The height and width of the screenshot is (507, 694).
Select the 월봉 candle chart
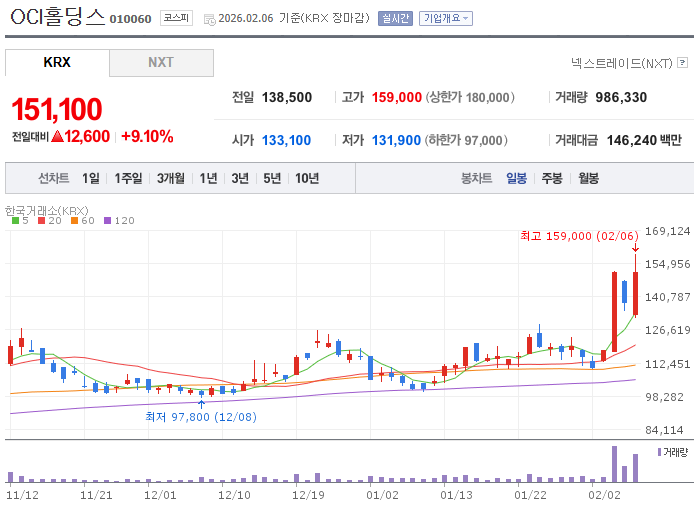point(589,178)
